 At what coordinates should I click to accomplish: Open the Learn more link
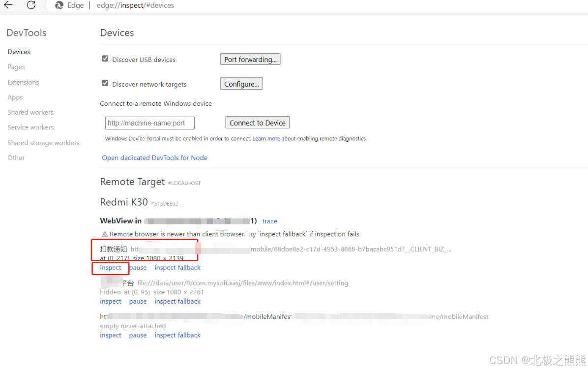[266, 138]
